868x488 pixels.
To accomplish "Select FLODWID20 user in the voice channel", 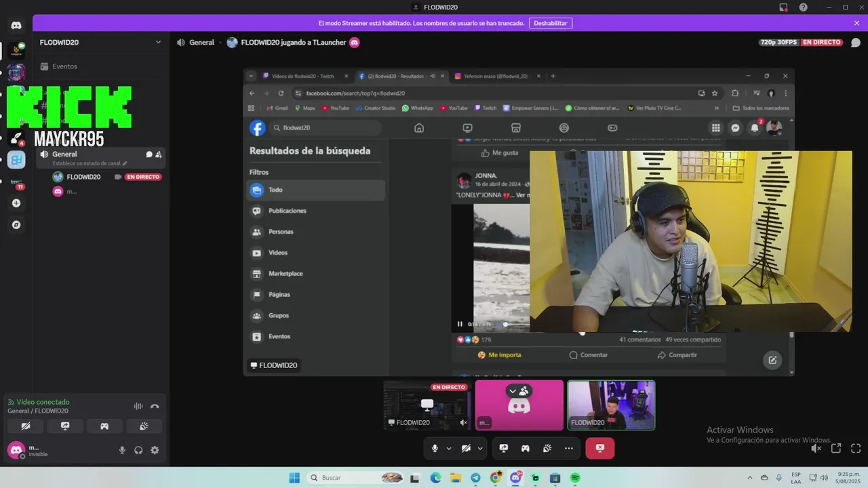I will pos(83,177).
